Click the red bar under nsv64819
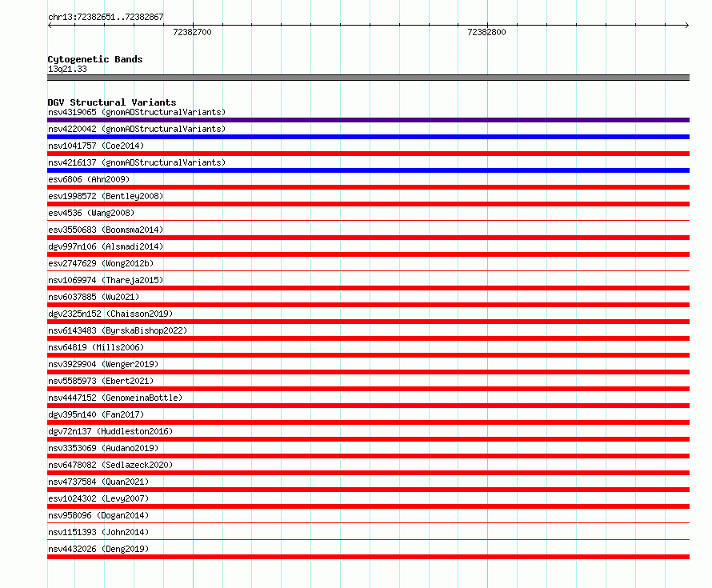The width and height of the screenshot is (712, 588). (368, 355)
